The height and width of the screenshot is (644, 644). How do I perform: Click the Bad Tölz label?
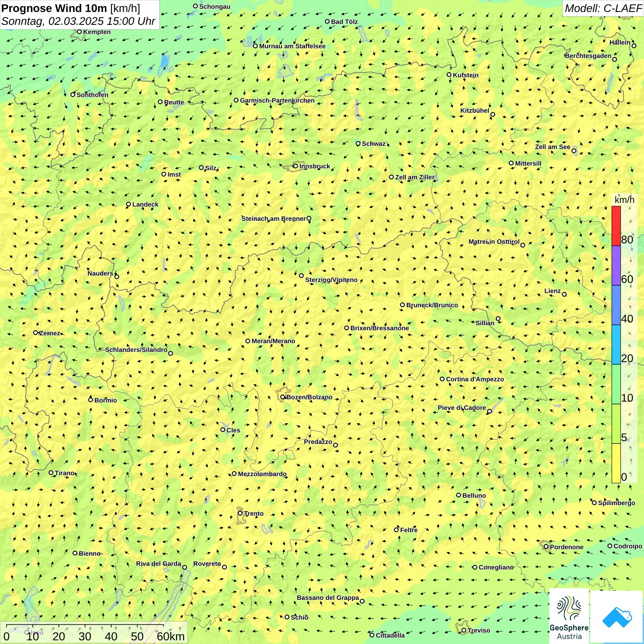pos(344,22)
